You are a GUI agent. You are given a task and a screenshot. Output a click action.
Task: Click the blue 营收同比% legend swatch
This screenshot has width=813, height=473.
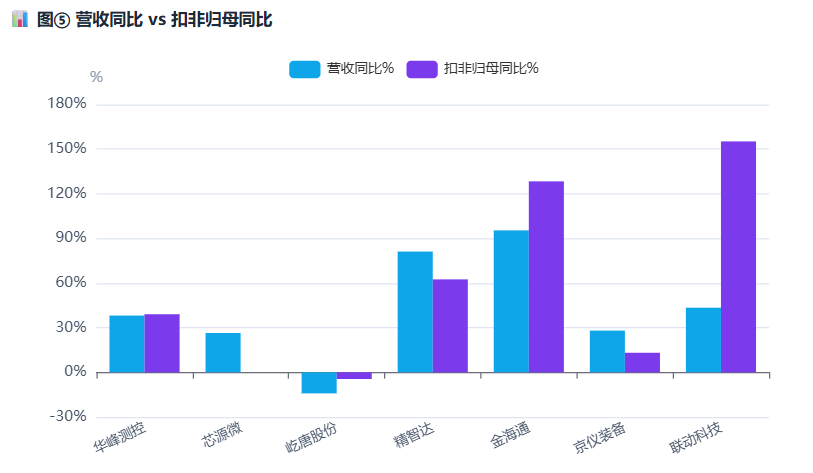click(x=305, y=69)
